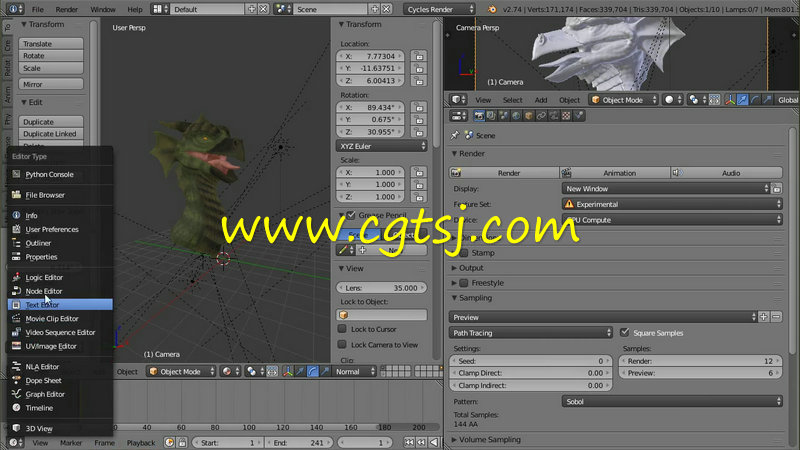Click the Mirror button
Image resolution: width=800 pixels, height=450 pixels.
click(51, 84)
